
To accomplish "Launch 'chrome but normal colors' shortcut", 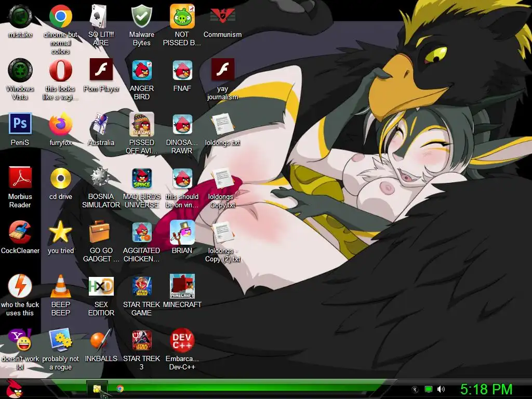I will (x=60, y=16).
